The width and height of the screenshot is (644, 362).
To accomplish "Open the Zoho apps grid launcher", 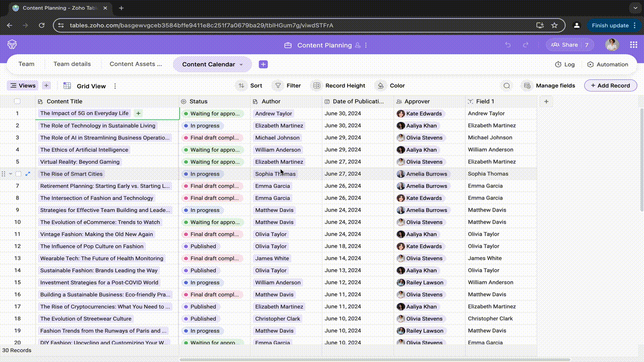I will coord(633,45).
